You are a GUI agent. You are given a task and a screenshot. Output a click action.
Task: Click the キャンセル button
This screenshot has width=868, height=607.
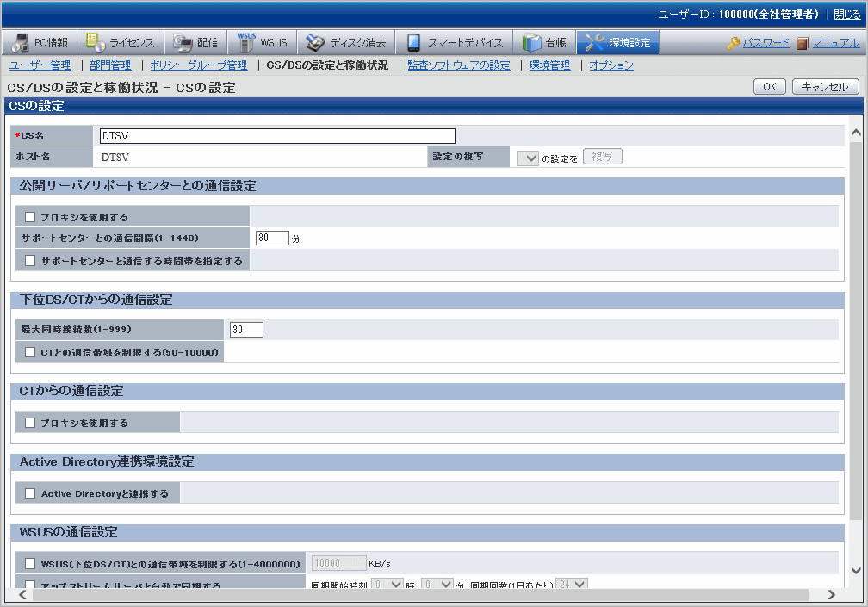pos(825,87)
